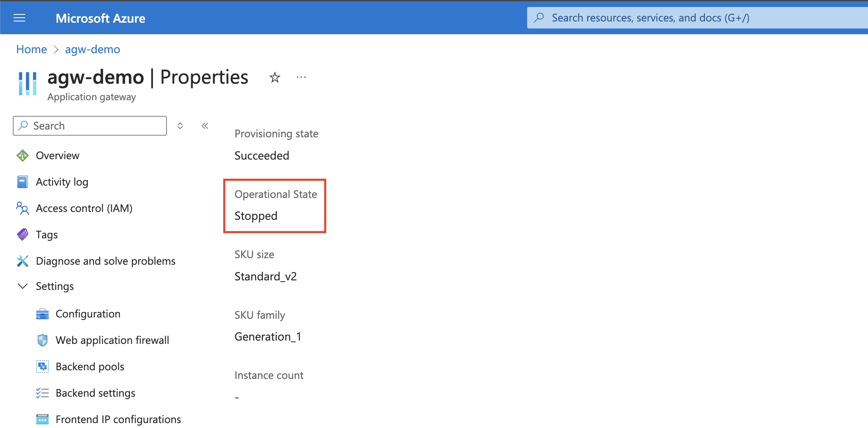Click the Operational State label
The width and height of the screenshot is (868, 428).
[x=276, y=194]
